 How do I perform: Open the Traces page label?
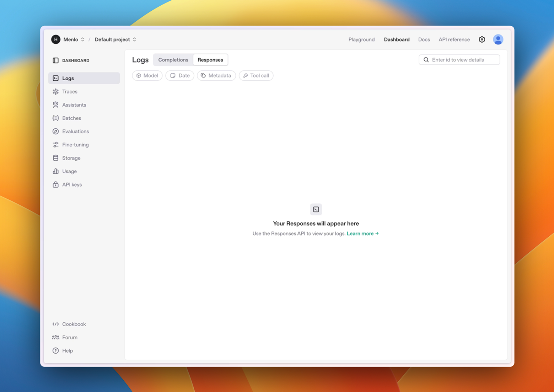pyautogui.click(x=70, y=92)
